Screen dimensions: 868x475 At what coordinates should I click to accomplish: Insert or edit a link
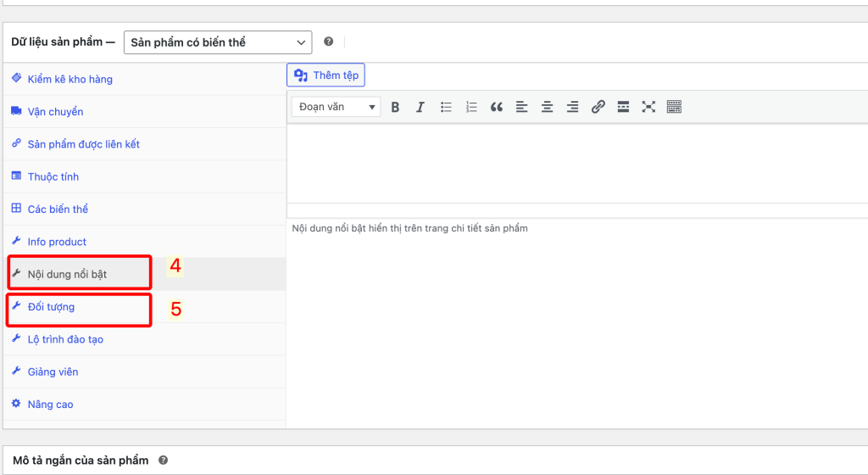pos(598,107)
